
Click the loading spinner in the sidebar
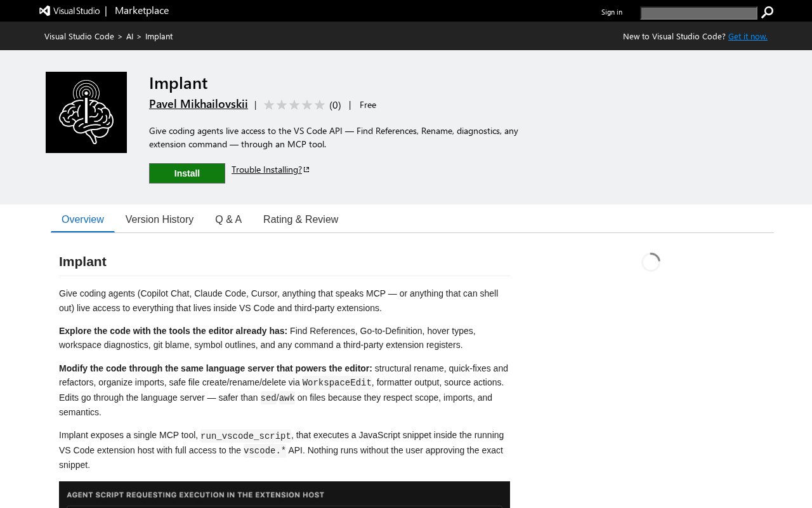click(651, 262)
